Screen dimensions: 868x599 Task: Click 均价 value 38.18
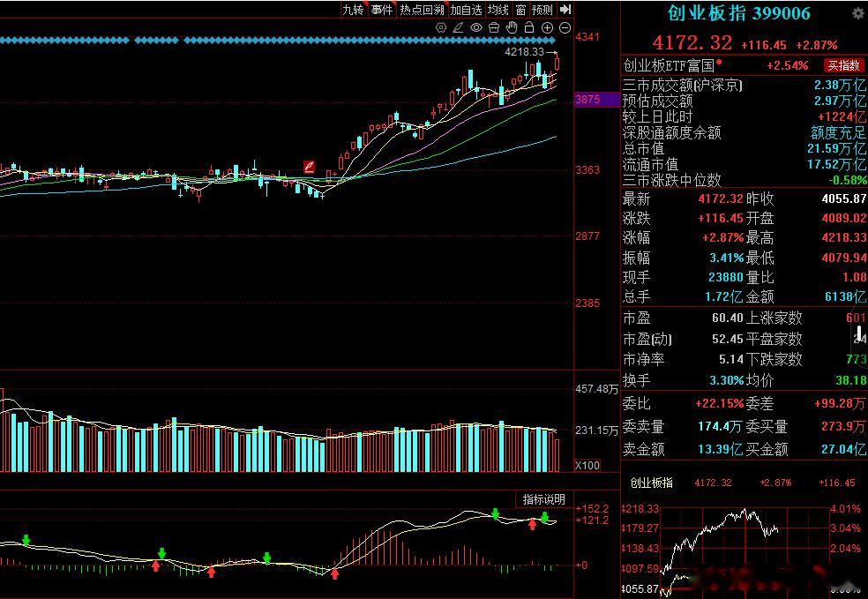tap(851, 381)
